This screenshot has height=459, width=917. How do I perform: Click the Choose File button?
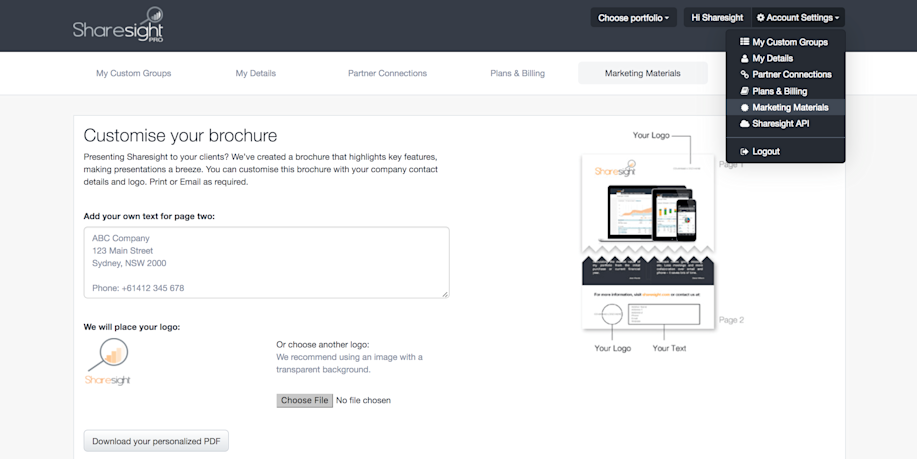pyautogui.click(x=304, y=401)
